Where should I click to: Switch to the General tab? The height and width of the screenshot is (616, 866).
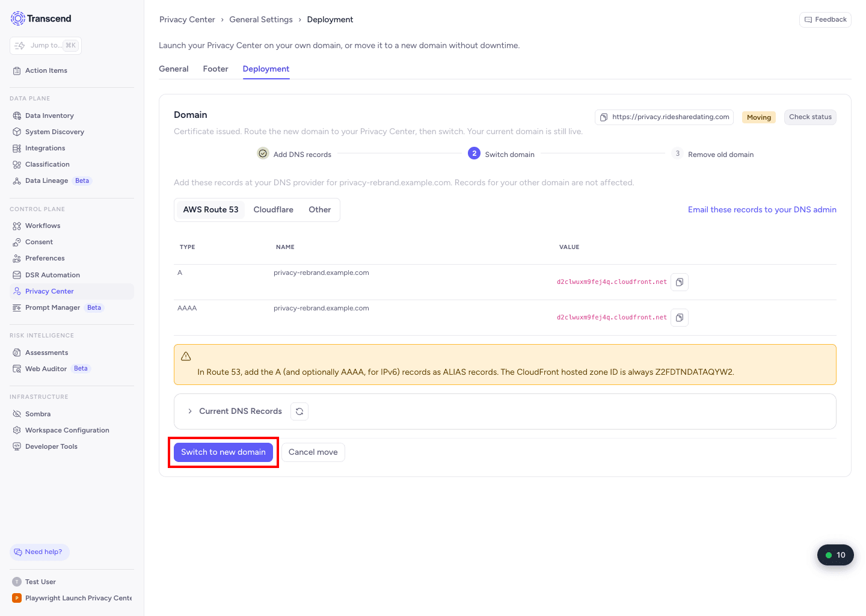click(x=174, y=69)
